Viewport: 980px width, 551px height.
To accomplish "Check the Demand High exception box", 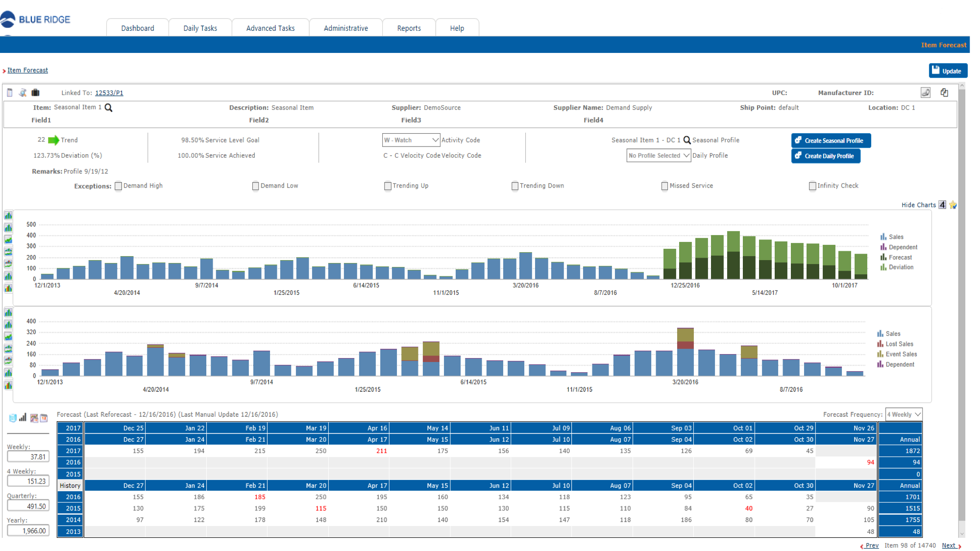I will pos(118,186).
